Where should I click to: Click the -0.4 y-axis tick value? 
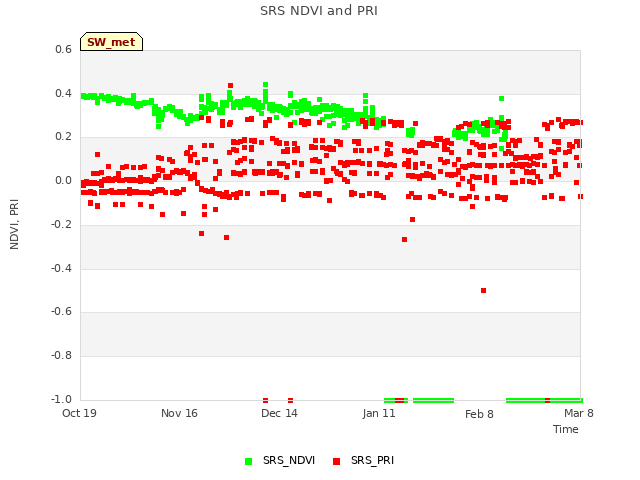pos(61,268)
